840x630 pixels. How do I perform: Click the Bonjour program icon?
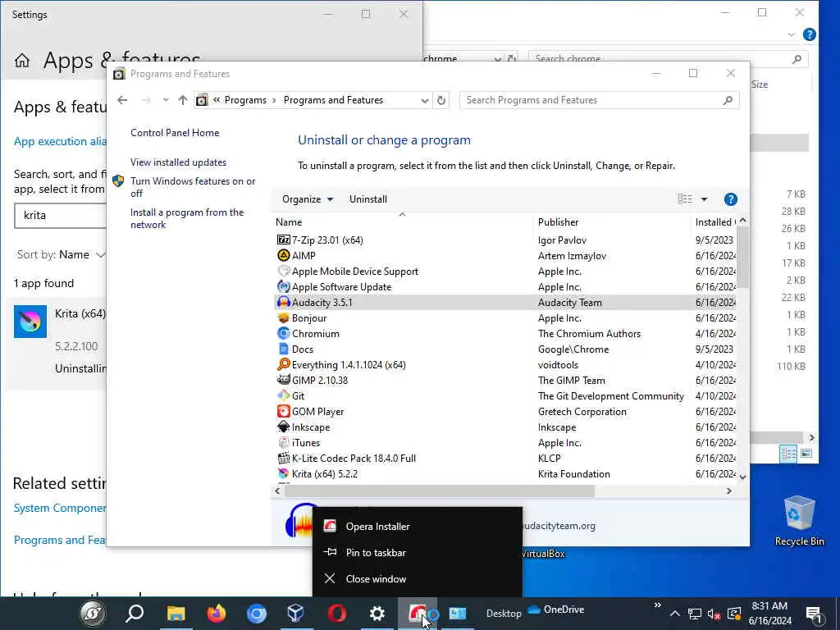pos(283,317)
